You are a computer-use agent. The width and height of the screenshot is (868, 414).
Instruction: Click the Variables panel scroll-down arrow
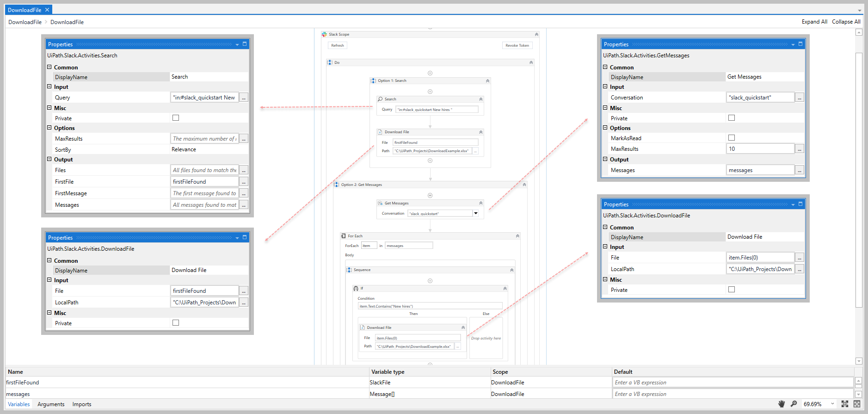(x=859, y=394)
